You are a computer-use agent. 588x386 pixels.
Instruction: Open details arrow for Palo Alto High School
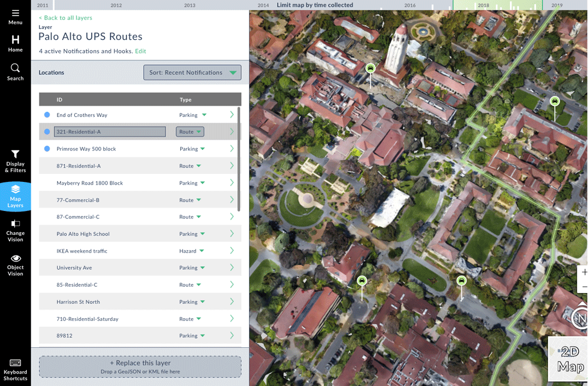(232, 234)
